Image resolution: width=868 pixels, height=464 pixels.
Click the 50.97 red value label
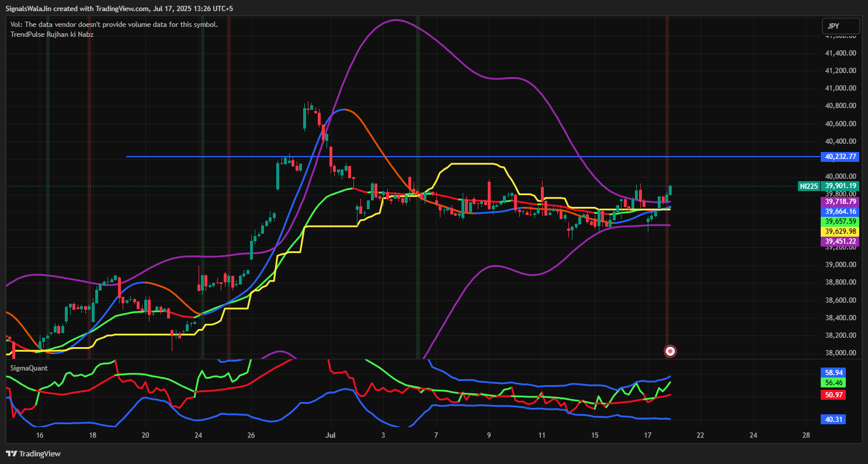834,395
